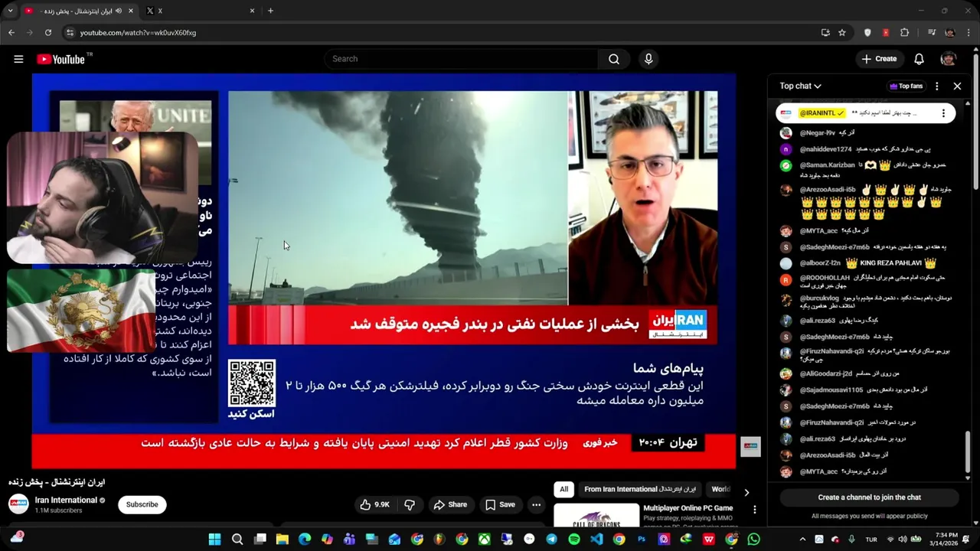
Task: Click Create a channel to join chat
Action: (x=869, y=497)
